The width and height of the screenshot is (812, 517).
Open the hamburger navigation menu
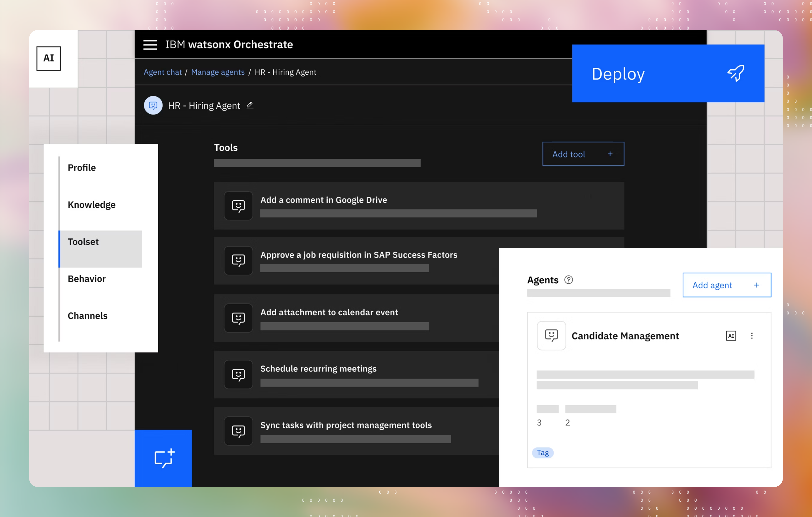tap(150, 45)
